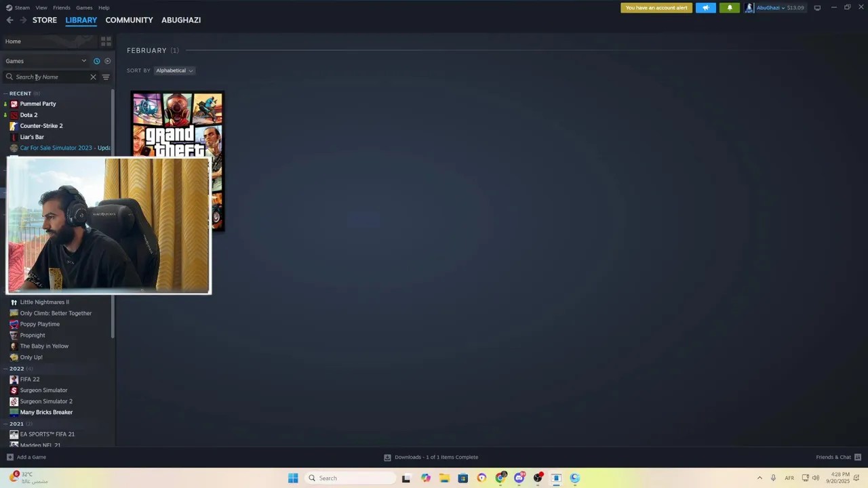
Task: Click the Add a Game plus icon
Action: coord(9,457)
